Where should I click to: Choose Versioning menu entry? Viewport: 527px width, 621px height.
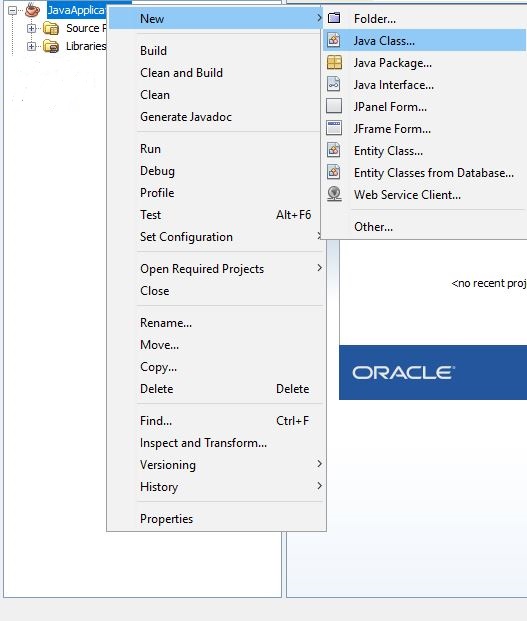coord(216,465)
